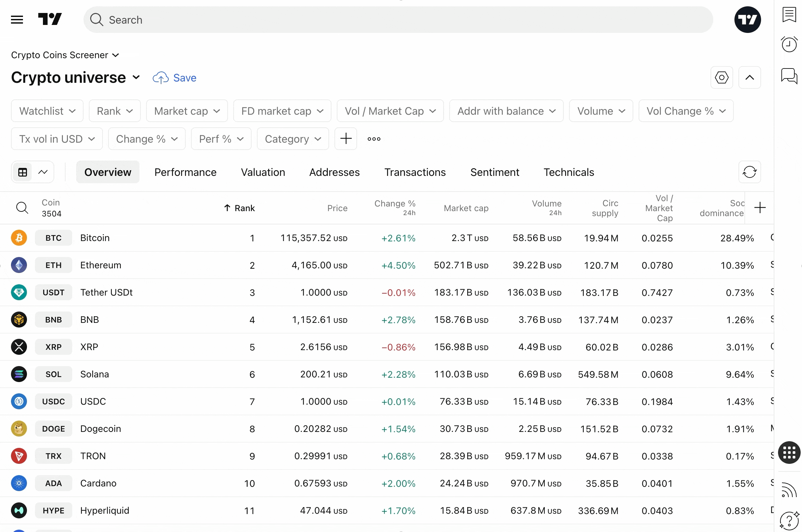Open the chats sidebar icon
The height and width of the screenshot is (532, 802).
789,75
